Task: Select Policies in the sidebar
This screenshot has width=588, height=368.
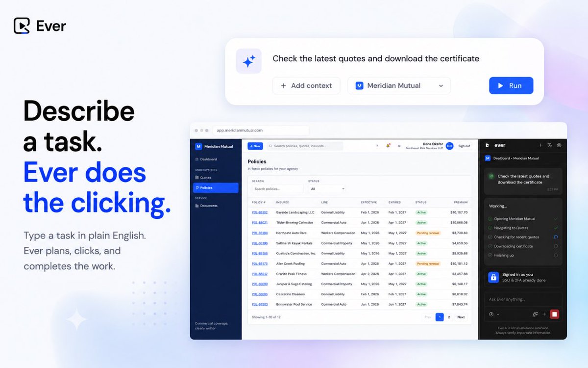Action: [216, 188]
